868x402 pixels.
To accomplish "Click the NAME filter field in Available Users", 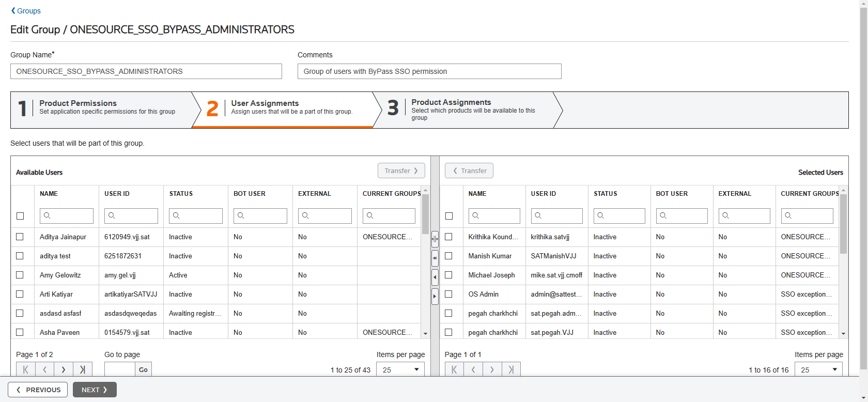I will pos(67,216).
